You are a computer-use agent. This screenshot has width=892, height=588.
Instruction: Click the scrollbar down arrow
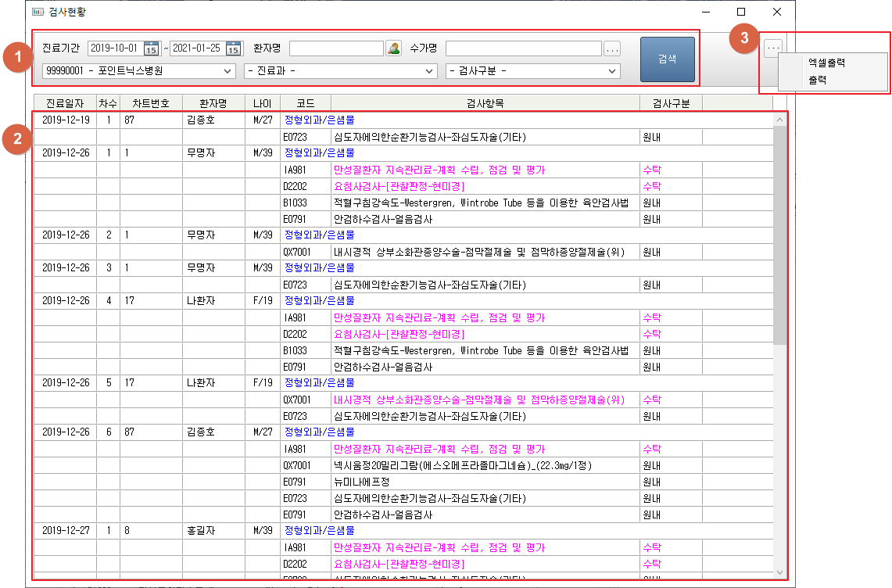pos(779,572)
